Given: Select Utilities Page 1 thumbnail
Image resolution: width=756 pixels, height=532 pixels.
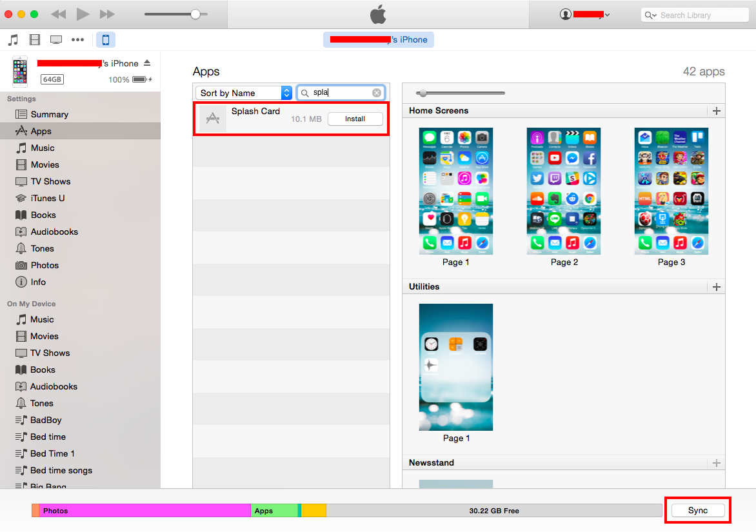Looking at the screenshot, I should pyautogui.click(x=455, y=367).
